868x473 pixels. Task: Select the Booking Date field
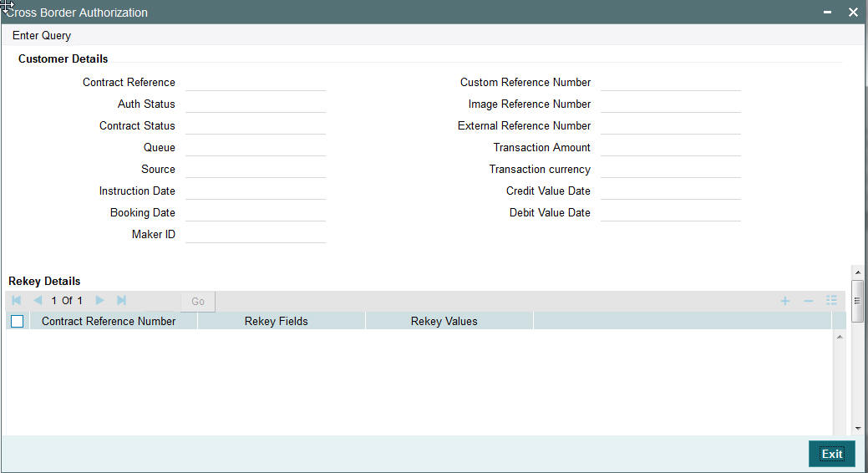pos(256,213)
